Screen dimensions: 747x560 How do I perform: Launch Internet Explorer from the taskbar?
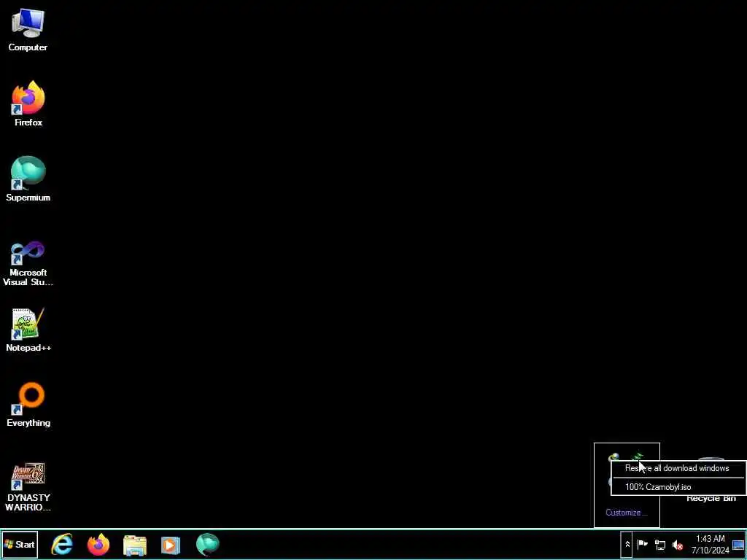63,544
